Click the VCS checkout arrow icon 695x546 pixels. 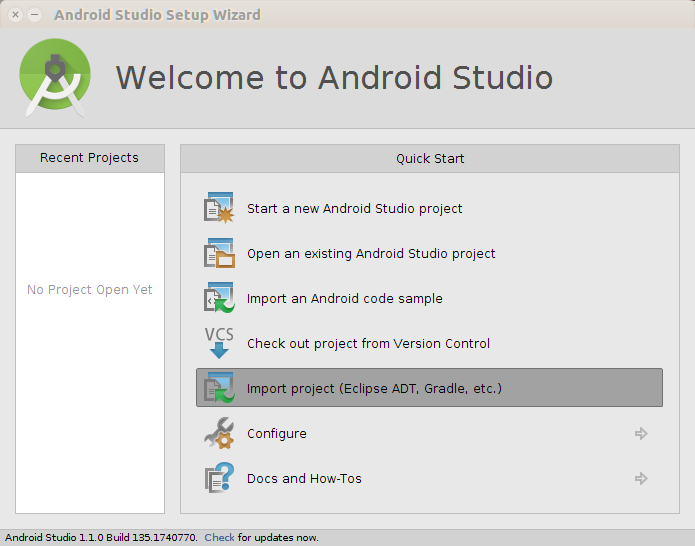tap(219, 343)
